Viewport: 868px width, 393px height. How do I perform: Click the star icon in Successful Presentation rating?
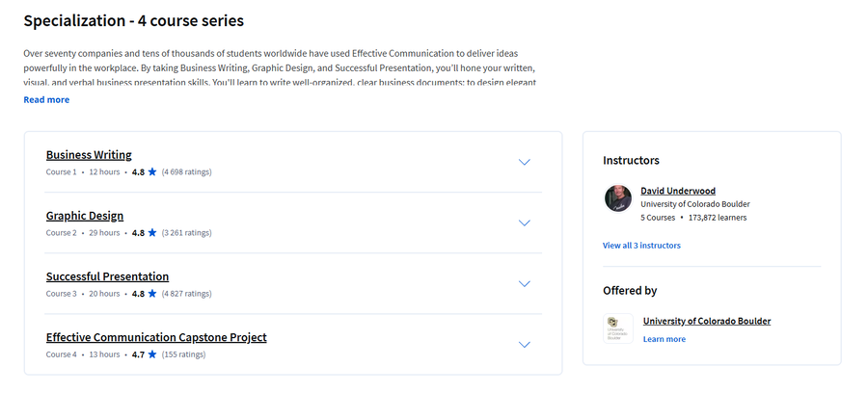152,294
